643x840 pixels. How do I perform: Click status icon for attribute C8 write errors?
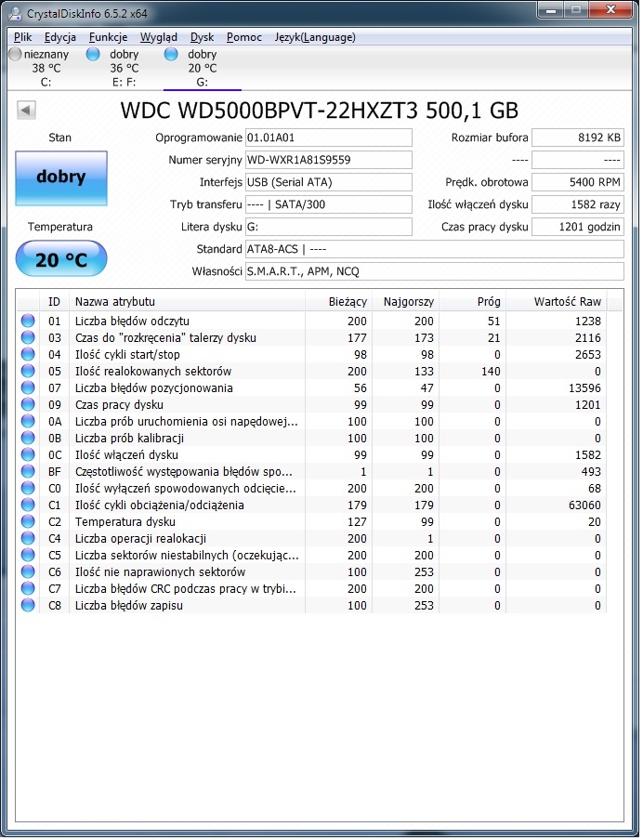(28, 605)
